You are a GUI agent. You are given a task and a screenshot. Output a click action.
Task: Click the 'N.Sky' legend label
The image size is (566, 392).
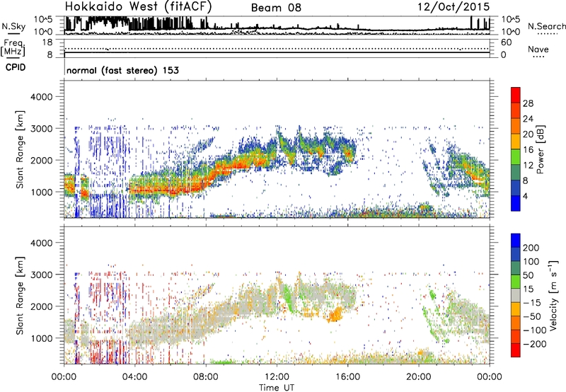pyautogui.click(x=13, y=26)
